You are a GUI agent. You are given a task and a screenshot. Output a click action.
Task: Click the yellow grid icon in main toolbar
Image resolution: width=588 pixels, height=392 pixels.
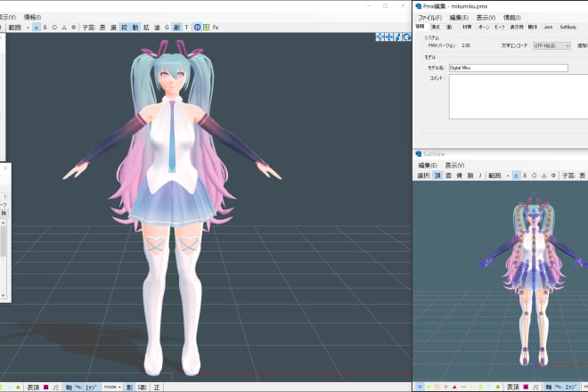tap(207, 27)
